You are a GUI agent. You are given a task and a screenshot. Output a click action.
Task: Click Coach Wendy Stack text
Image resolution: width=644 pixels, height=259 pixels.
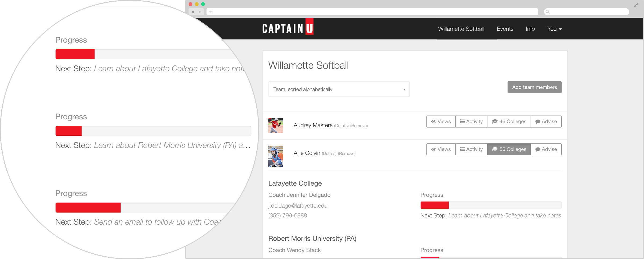point(294,250)
